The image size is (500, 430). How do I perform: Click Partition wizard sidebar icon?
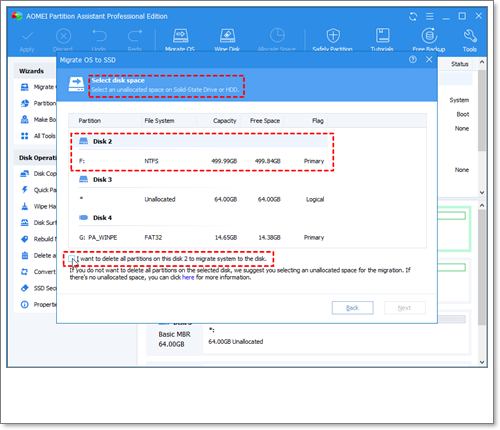(x=25, y=103)
